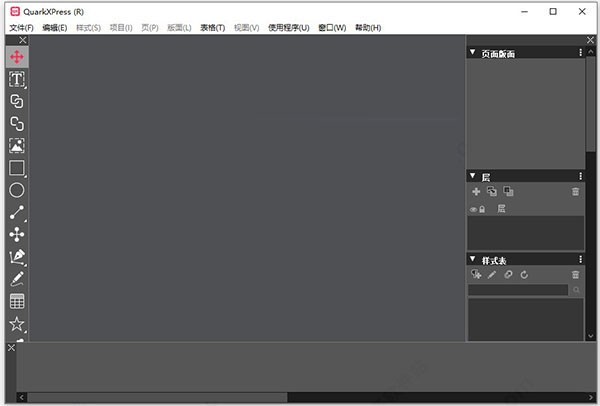The width and height of the screenshot is (600, 406).
Task: Select the Text Content tool
Action: click(17, 79)
